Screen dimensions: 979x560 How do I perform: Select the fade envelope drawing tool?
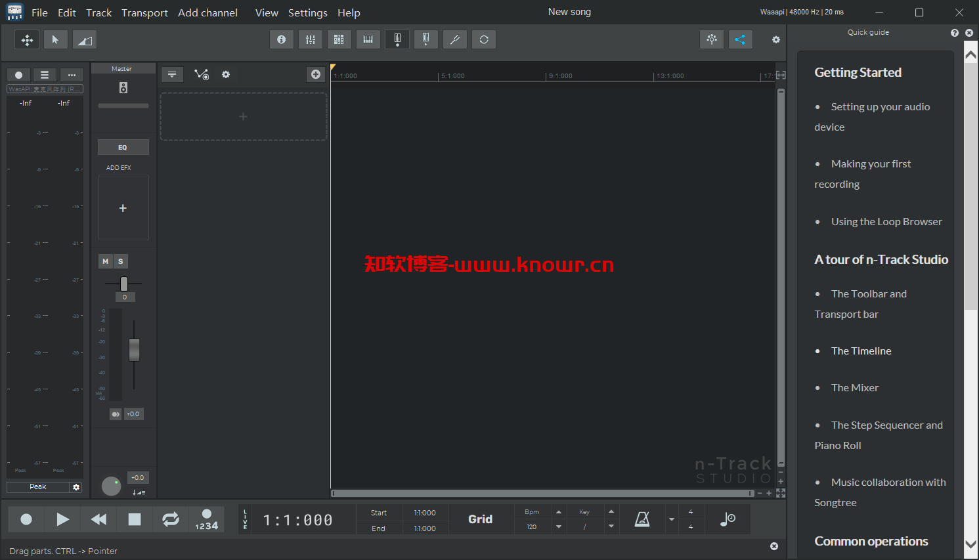pos(85,40)
